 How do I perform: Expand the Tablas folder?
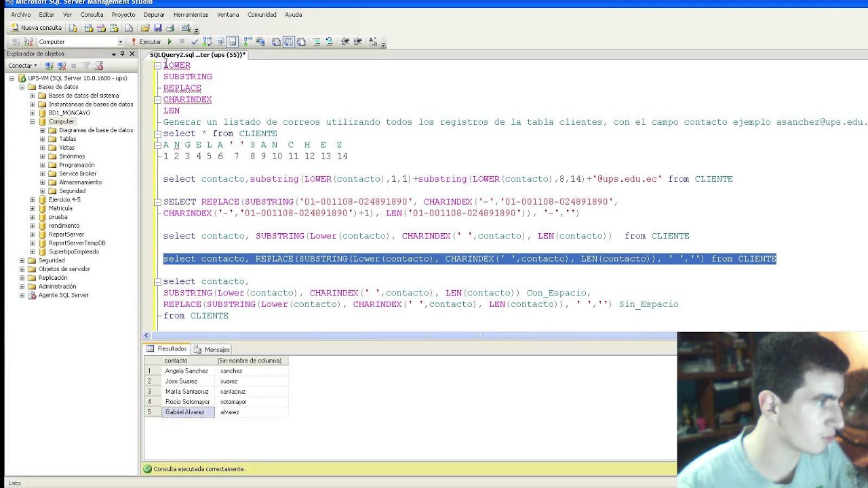click(x=42, y=139)
